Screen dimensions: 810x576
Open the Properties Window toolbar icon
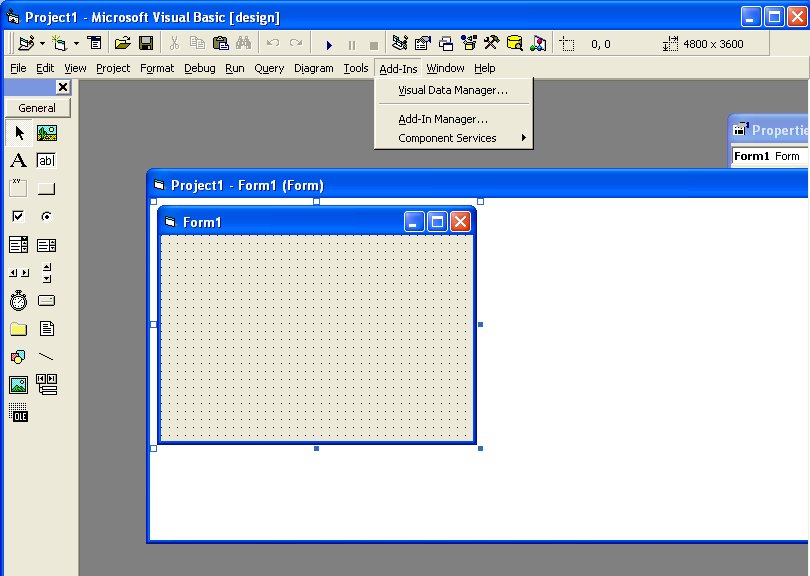(423, 43)
